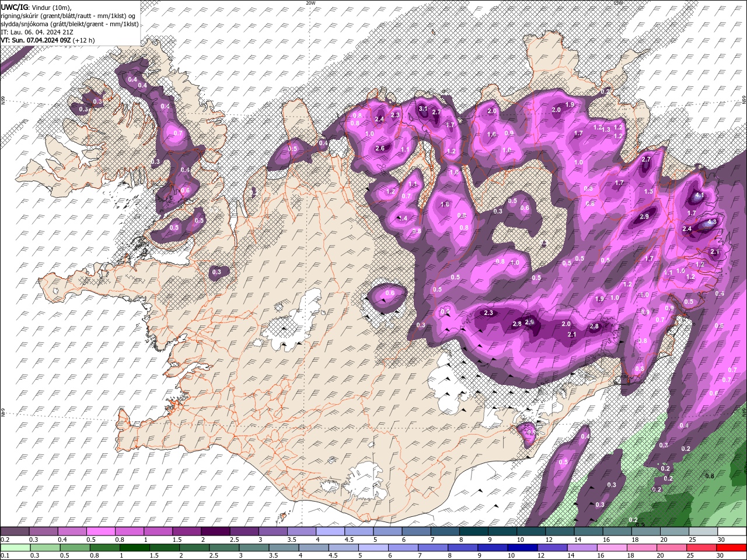Viewport: 747px width, 560px height.
Task: Select the 'VT: Sun. 07.04.2024 09Z' valid time
Action: tap(35, 40)
